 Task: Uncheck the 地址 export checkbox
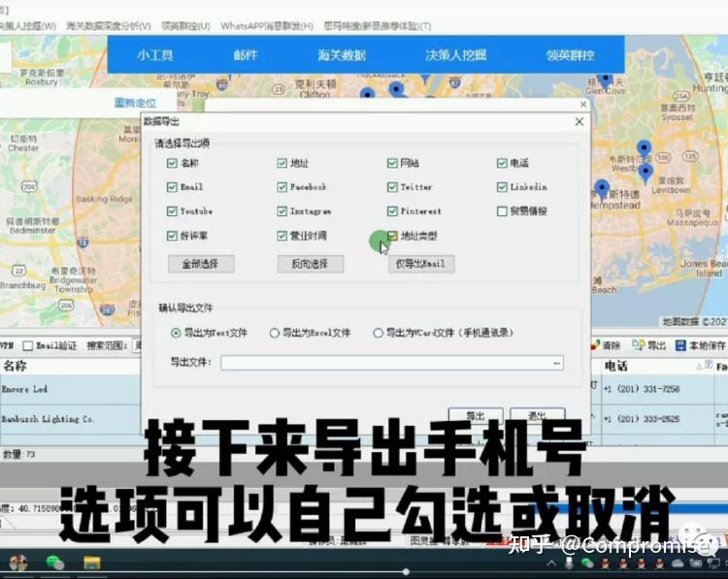pos(281,163)
